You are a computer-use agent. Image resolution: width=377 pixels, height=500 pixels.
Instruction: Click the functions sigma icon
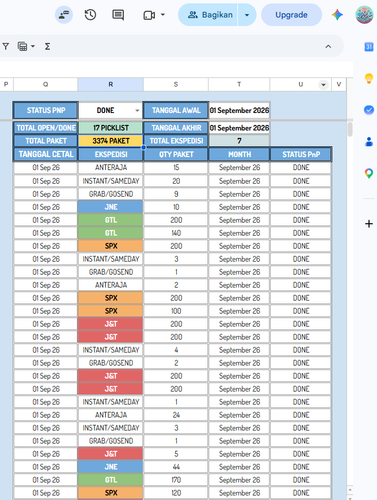tap(47, 46)
